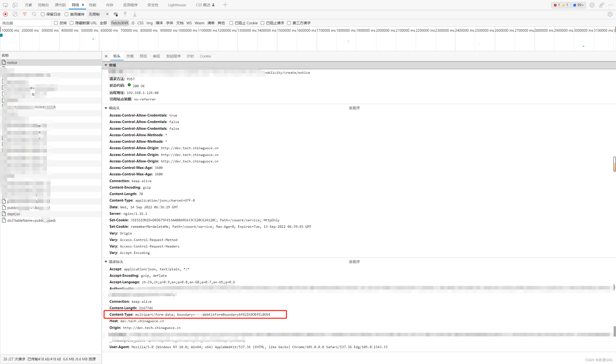Check the 禁用缓存 checkbox
The image size is (616, 364).
(67, 14)
